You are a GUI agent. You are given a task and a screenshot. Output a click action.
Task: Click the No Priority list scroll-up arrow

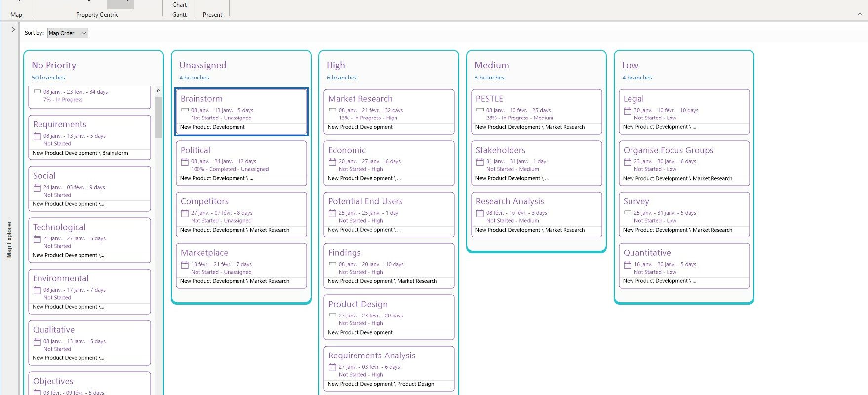pyautogui.click(x=158, y=91)
